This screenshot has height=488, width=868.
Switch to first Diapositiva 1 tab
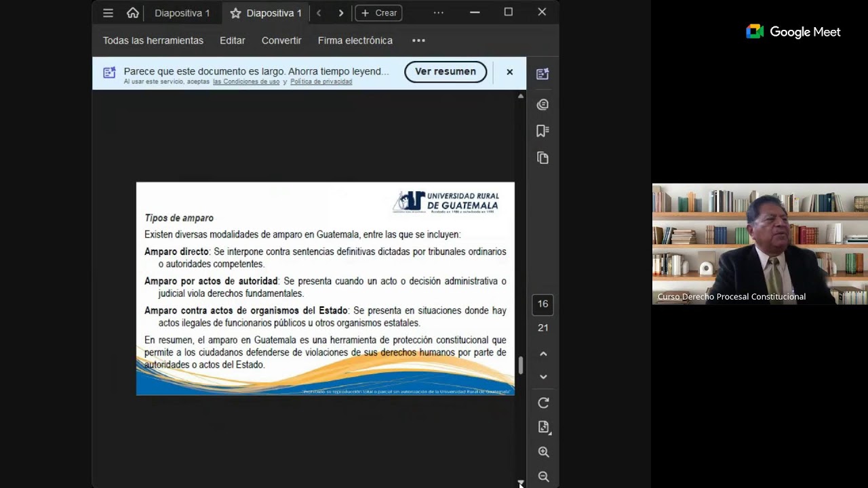pyautogui.click(x=182, y=13)
